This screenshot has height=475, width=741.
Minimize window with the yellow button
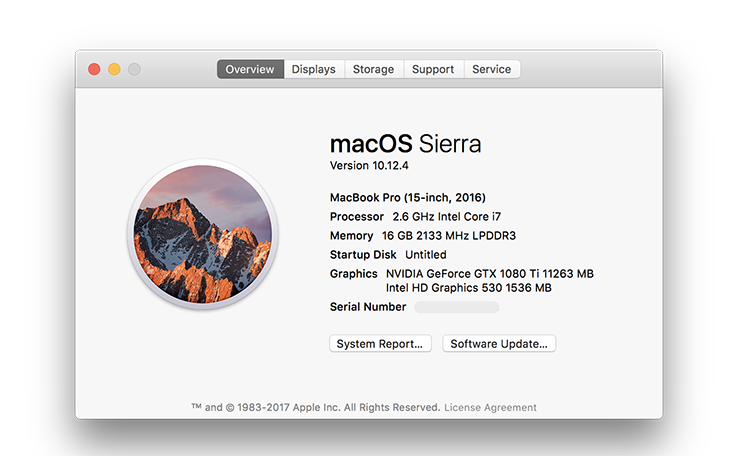coord(114,69)
